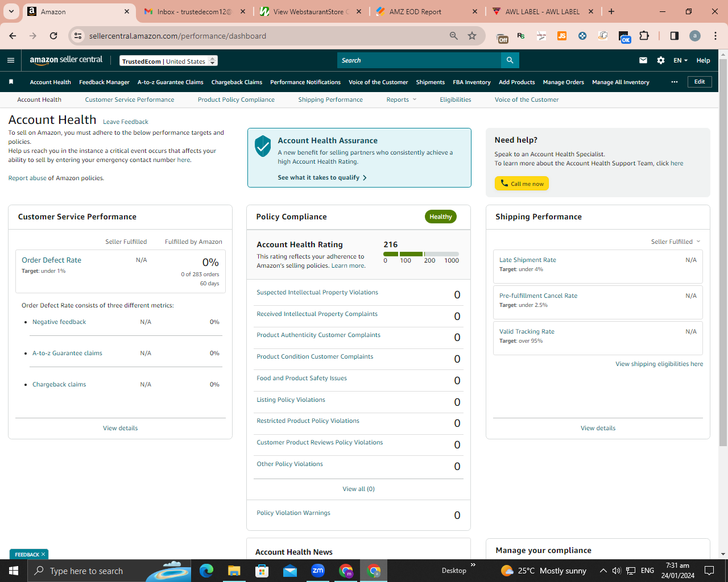Click the extension icon with OK badge
Viewport: 728px width, 582px height.
point(624,38)
